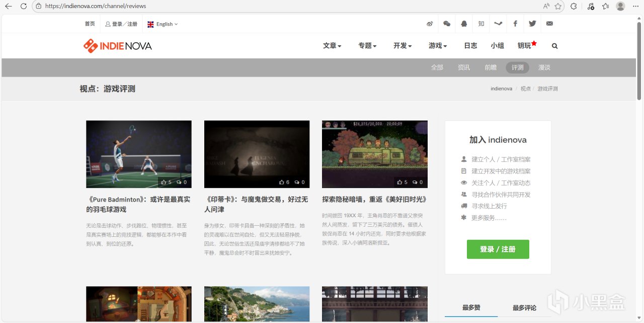Open the WeChat social icon
Screen dimensions: 644x323
pyautogui.click(x=447, y=24)
